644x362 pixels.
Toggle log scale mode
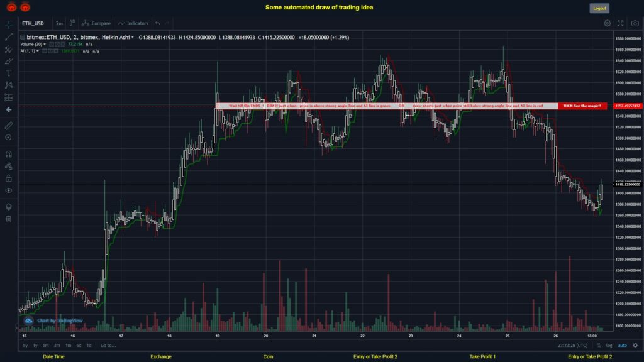609,346
